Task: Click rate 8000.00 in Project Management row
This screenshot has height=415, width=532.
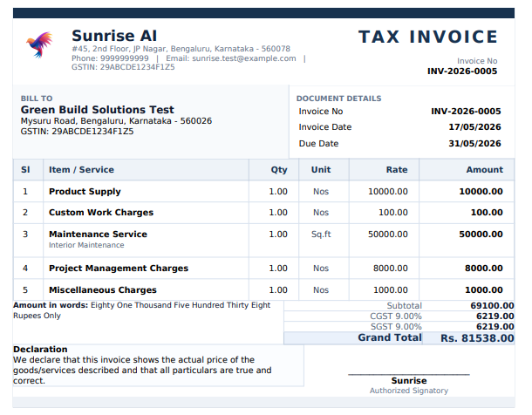Action: coord(391,269)
